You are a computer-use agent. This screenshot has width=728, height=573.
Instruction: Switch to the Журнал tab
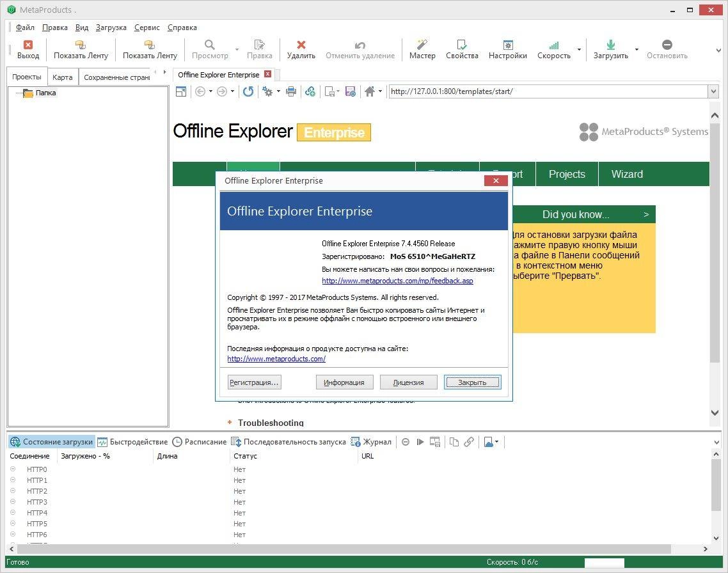(371, 442)
